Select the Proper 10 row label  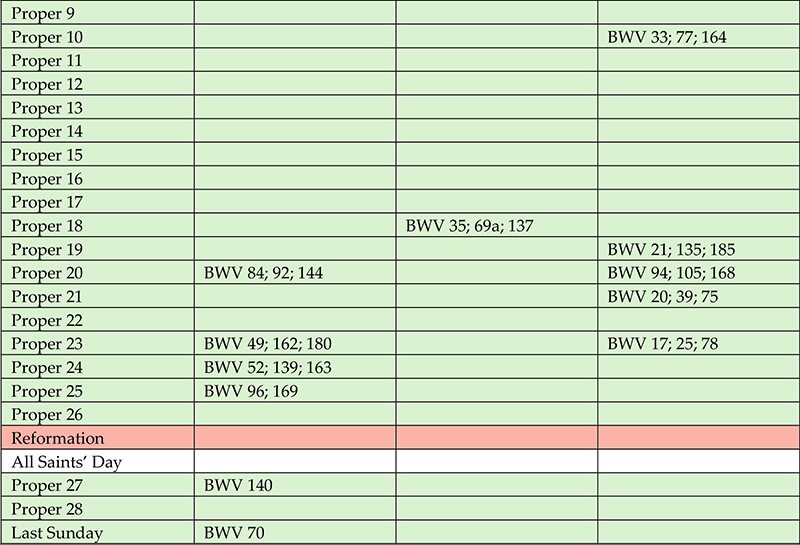[x=97, y=37]
